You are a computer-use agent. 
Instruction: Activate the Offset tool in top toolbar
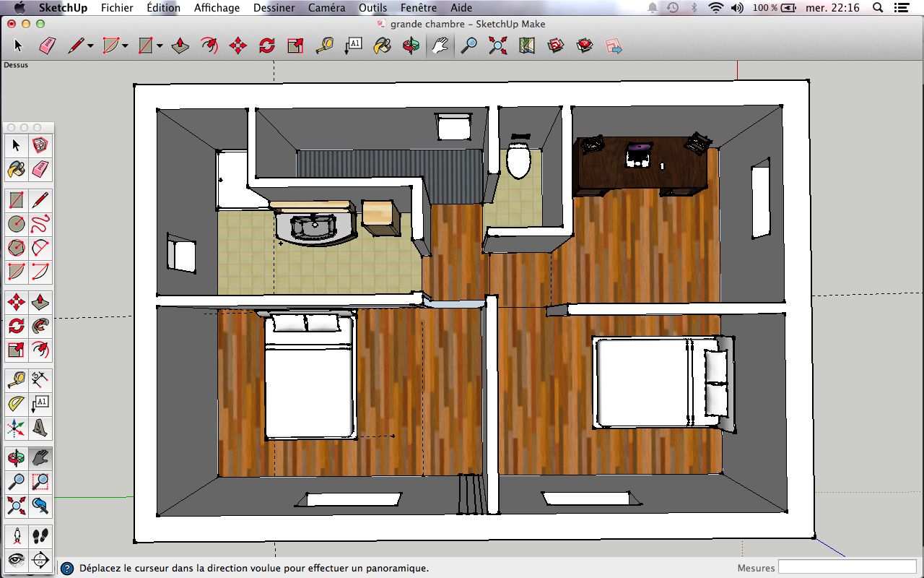click(x=209, y=46)
